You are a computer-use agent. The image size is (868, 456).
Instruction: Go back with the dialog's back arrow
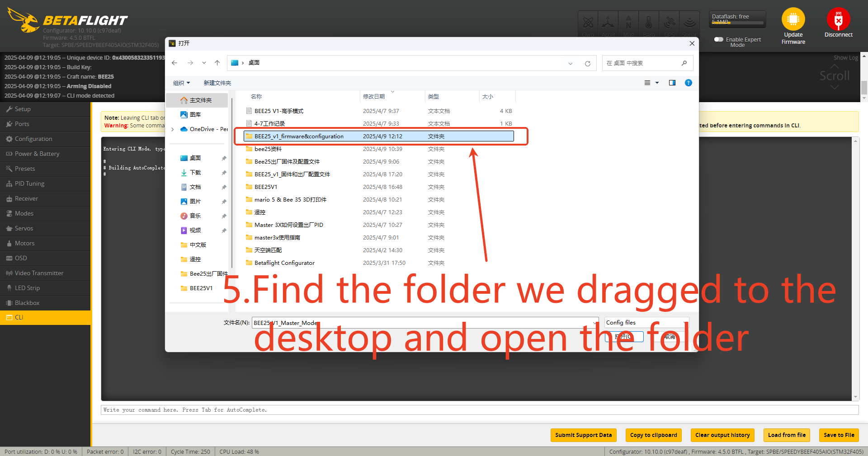click(x=175, y=63)
